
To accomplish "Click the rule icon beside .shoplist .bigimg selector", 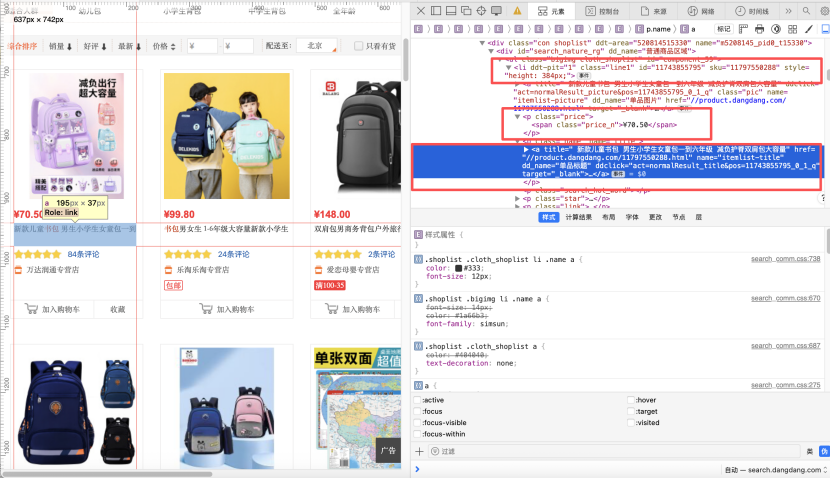I will [418, 299].
